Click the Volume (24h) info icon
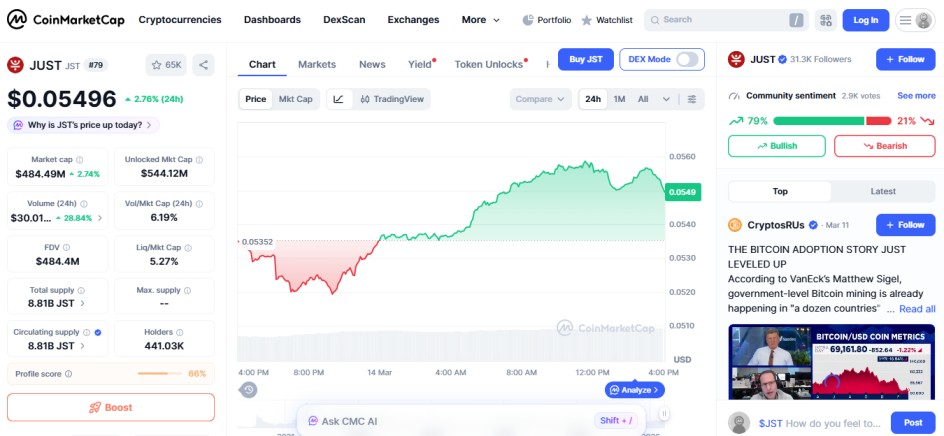Viewport: 944px width, 436px height. click(84, 204)
